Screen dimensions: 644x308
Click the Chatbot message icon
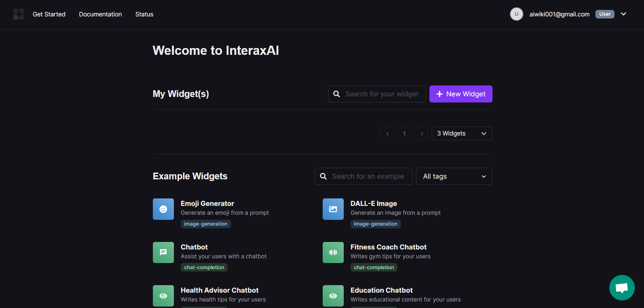(x=163, y=252)
